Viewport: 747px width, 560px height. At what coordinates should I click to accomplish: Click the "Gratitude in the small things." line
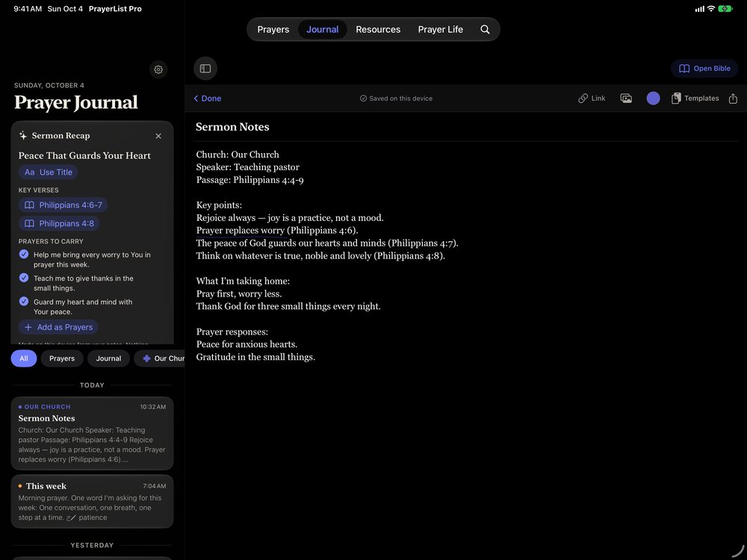click(255, 357)
